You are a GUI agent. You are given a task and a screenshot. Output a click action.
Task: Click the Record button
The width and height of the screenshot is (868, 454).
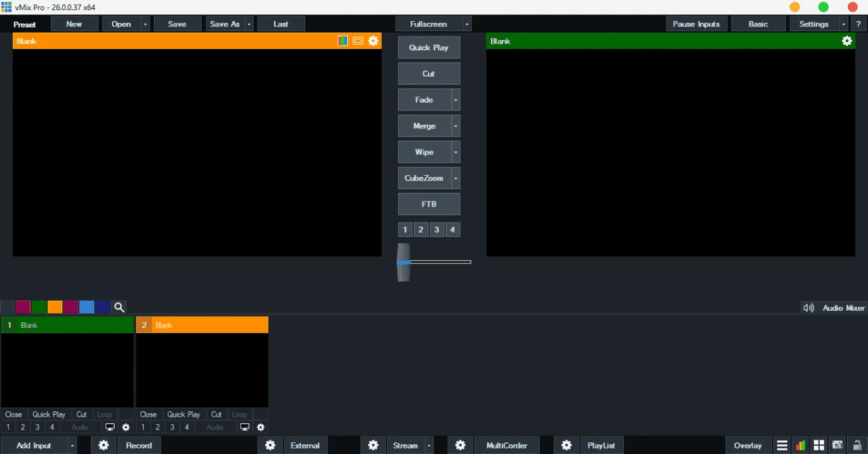(x=139, y=445)
